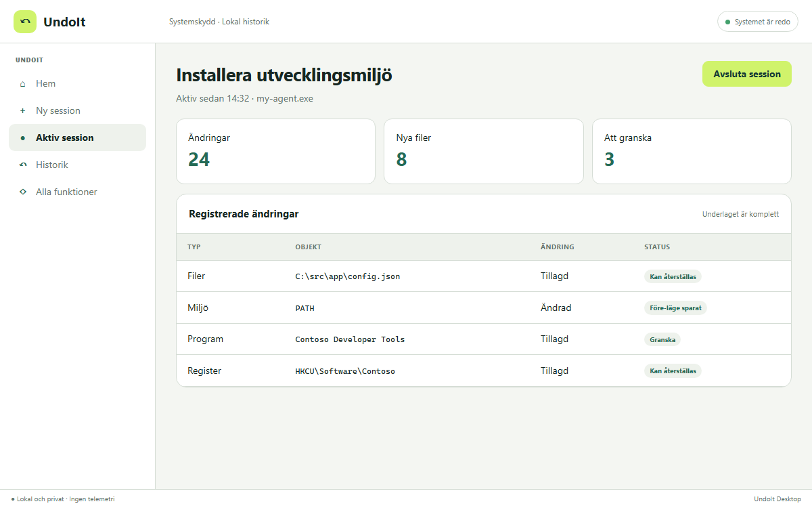Click the Systemet är redo status pill

pyautogui.click(x=758, y=22)
